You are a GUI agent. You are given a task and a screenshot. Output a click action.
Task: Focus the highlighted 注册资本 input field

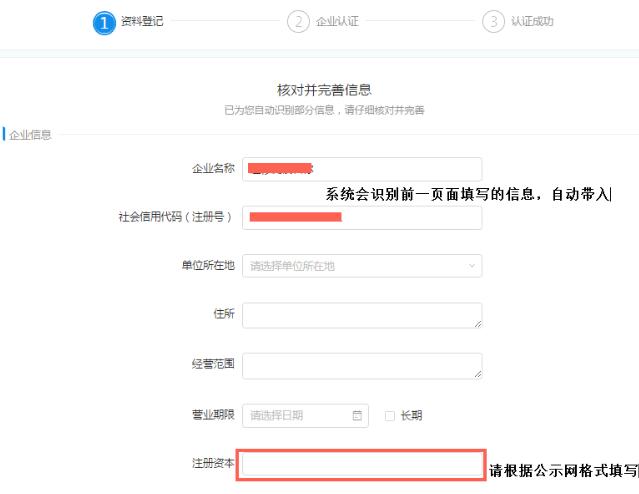[x=361, y=465]
